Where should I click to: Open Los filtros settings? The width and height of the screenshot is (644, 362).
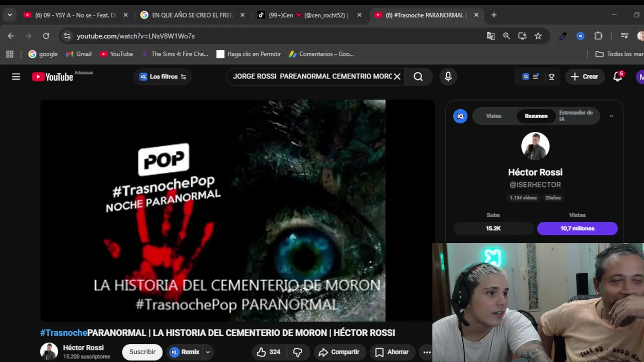[163, 76]
